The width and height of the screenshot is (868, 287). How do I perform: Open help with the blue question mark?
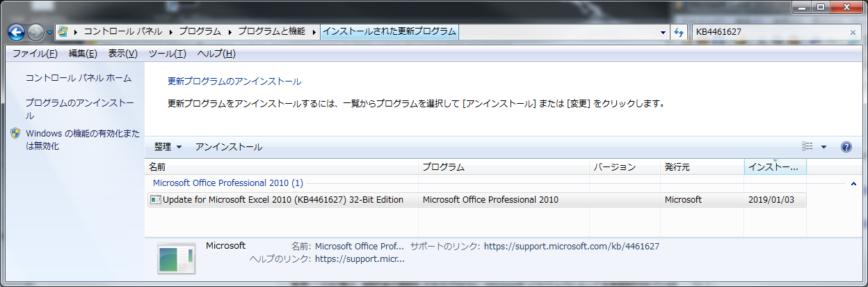point(846,147)
